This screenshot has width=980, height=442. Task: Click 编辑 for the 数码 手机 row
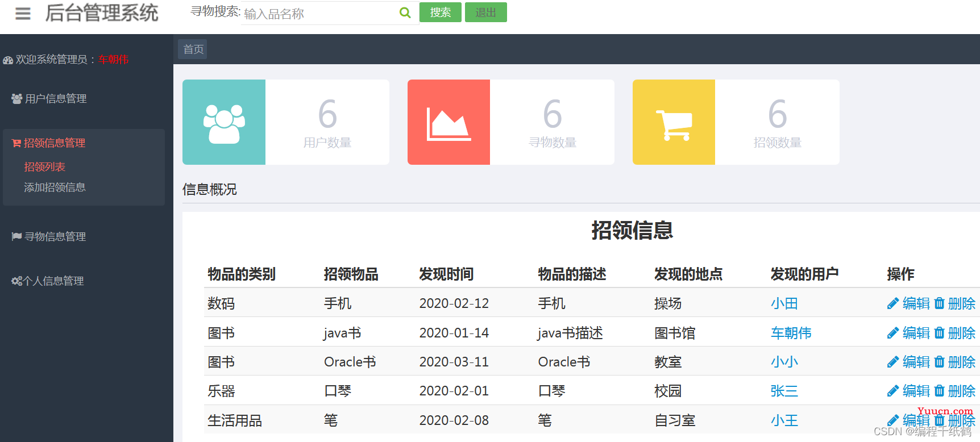[x=916, y=304]
